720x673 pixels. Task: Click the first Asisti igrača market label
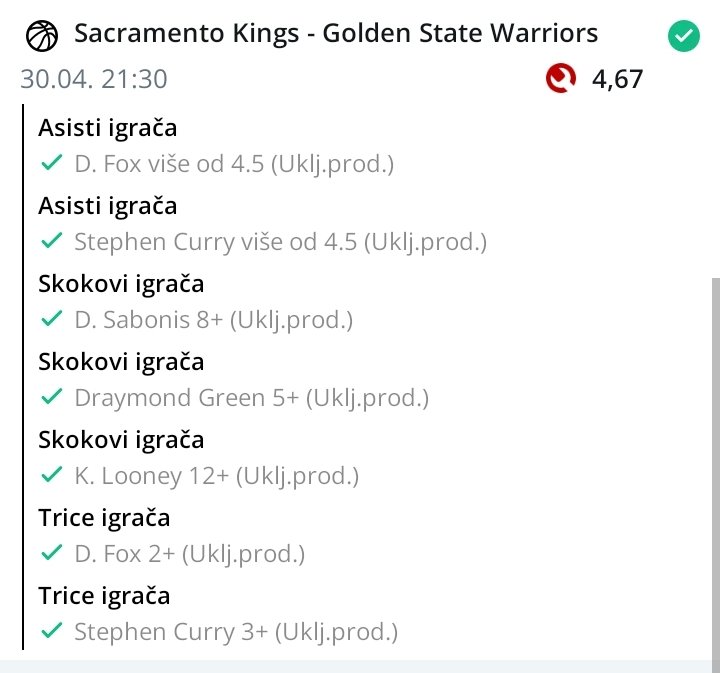107,128
